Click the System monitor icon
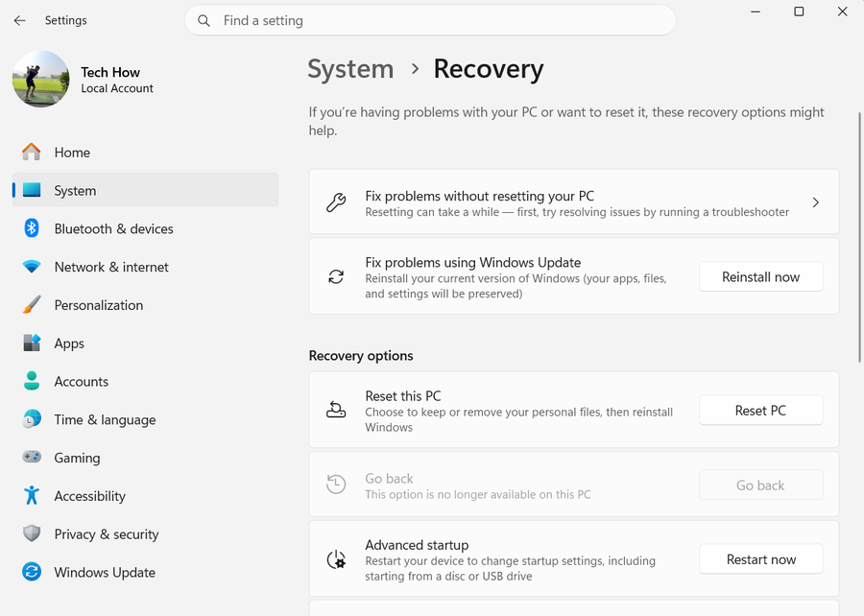This screenshot has height=616, width=864. click(32, 191)
